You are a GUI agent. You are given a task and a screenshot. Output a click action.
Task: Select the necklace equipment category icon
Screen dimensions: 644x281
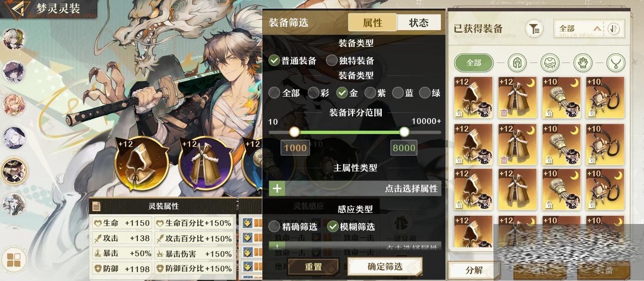pyautogui.click(x=616, y=63)
